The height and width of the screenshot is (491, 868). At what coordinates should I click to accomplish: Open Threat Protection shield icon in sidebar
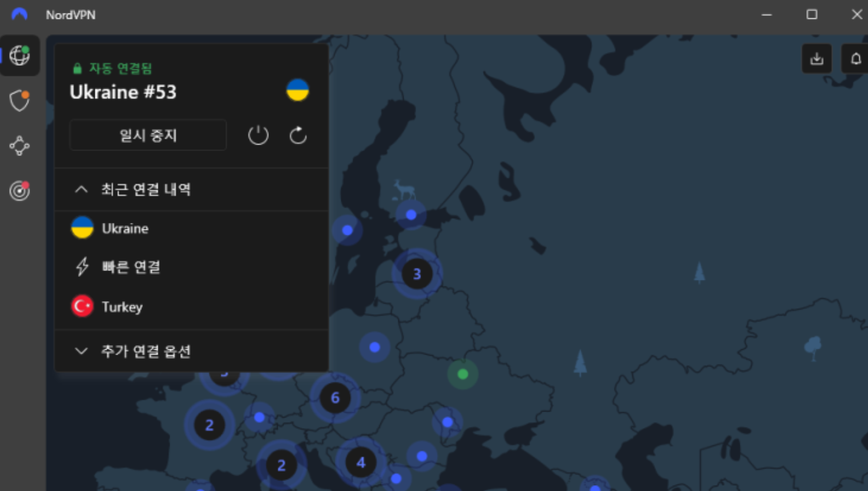point(19,101)
